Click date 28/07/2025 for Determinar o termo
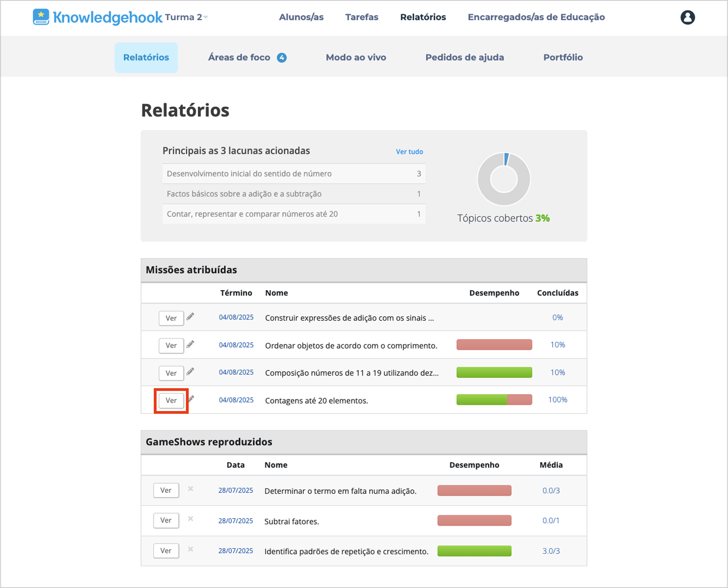The height and width of the screenshot is (588, 728). tap(236, 491)
